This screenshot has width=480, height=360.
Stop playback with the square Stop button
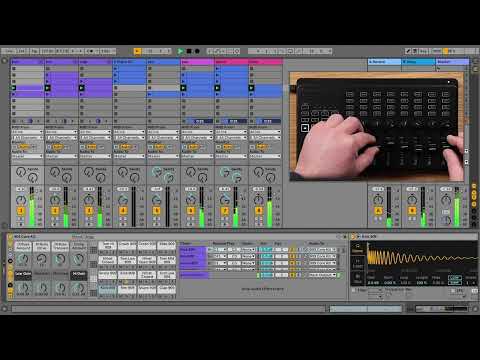coord(189,51)
